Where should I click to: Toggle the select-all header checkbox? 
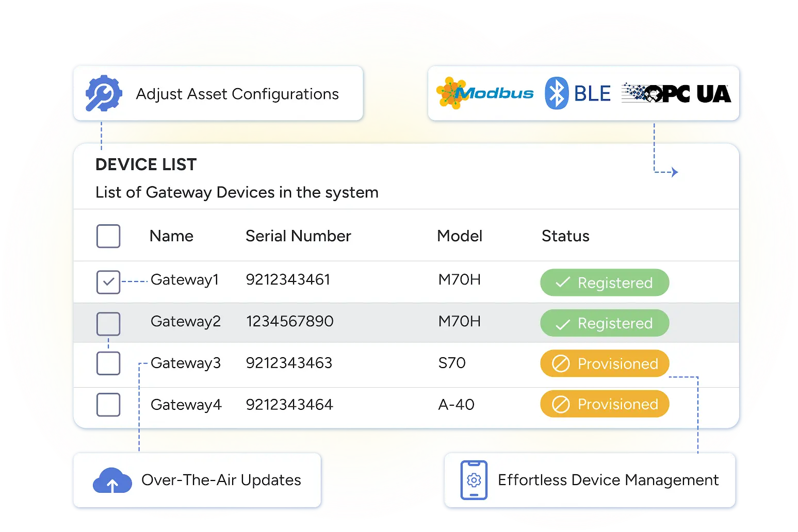tap(108, 236)
